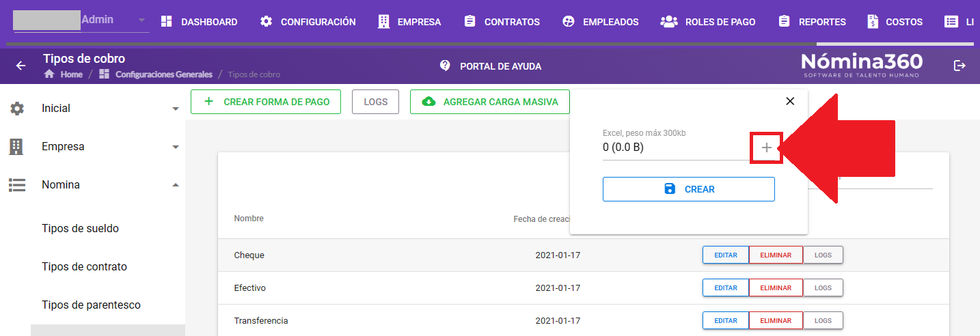Click Crear Forma de Pago button

tap(266, 102)
